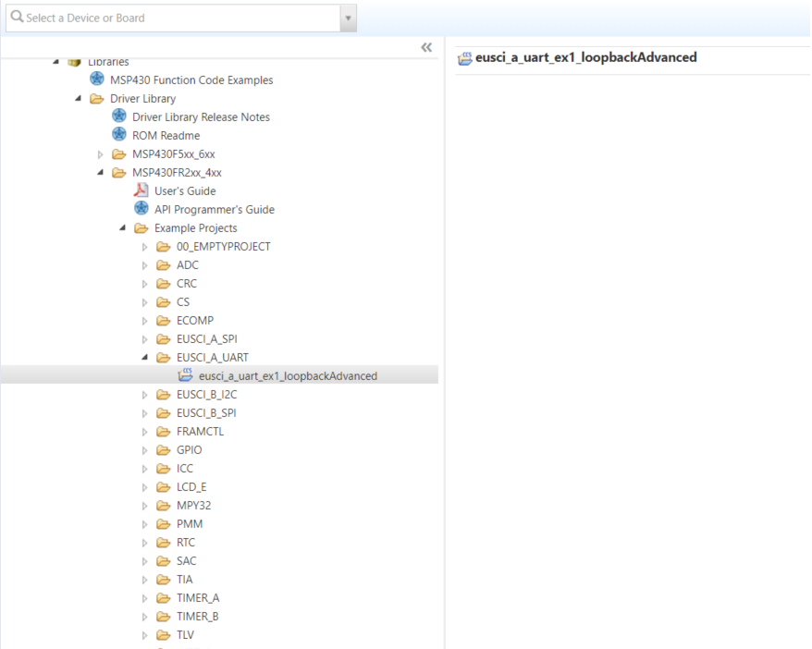Select the TIMER_B row label

[197, 617]
